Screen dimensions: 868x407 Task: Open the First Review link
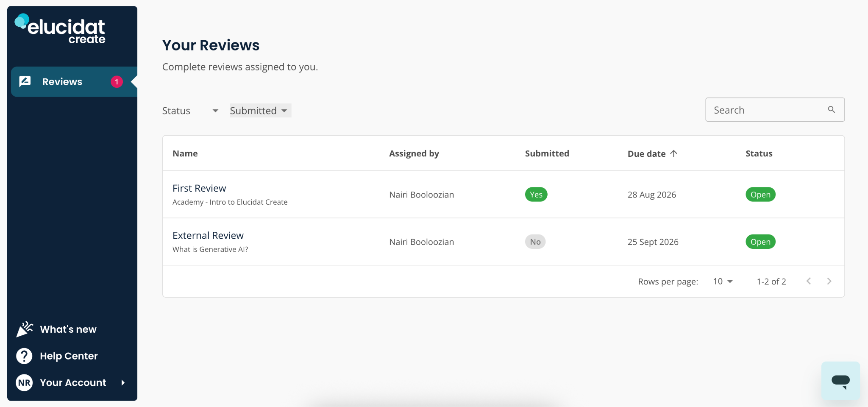point(199,188)
